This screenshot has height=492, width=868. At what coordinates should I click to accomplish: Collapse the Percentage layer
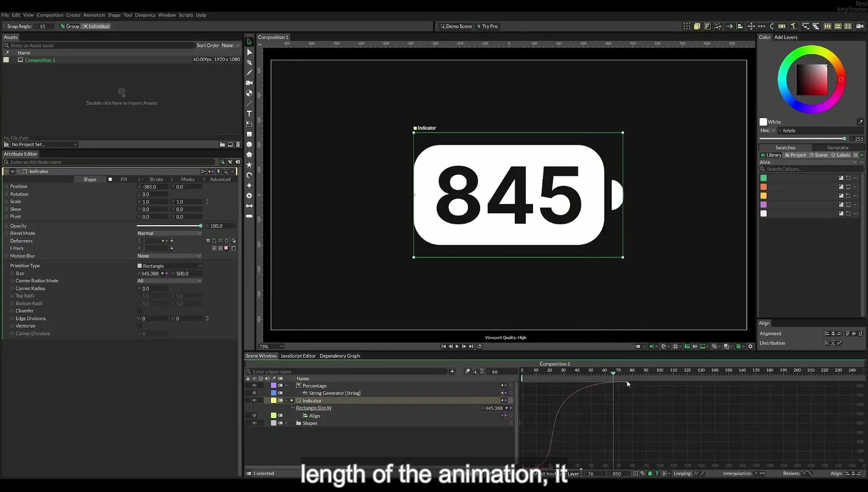point(286,386)
